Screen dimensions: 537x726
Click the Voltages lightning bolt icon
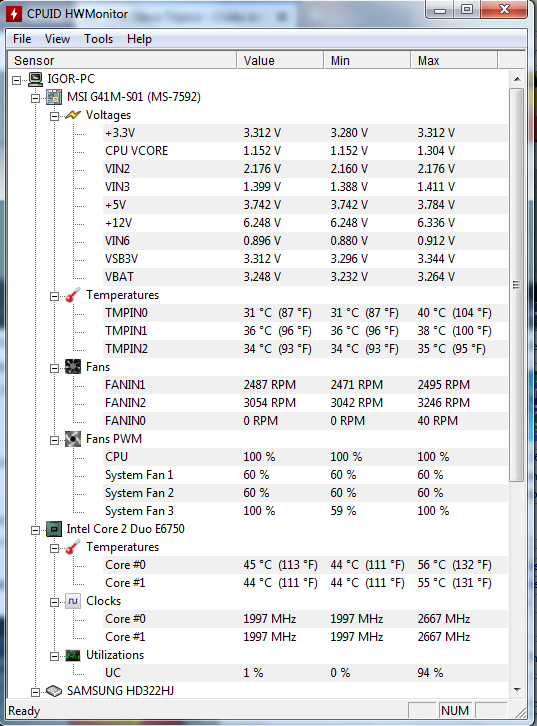pyautogui.click(x=73, y=115)
